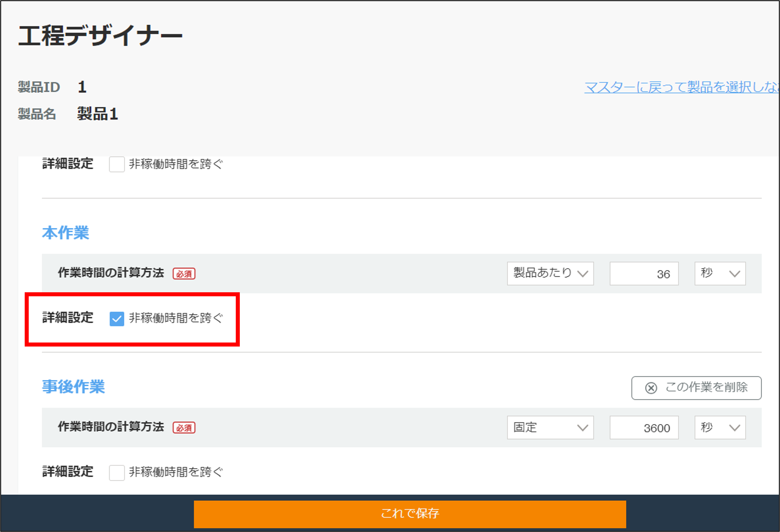Click the 詳細設定 label under 事後作業

click(x=67, y=472)
